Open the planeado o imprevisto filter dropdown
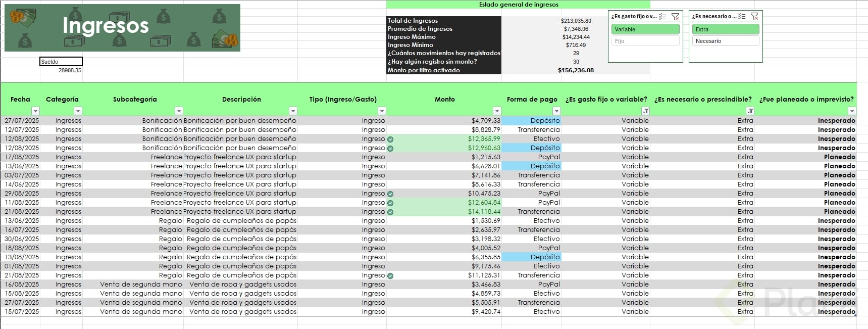The height and width of the screenshot is (329, 868). [852, 111]
